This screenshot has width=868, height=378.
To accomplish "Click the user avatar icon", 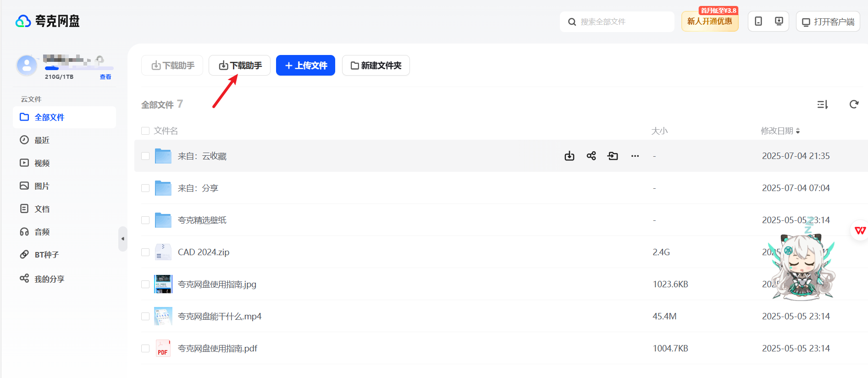I will pyautogui.click(x=27, y=66).
